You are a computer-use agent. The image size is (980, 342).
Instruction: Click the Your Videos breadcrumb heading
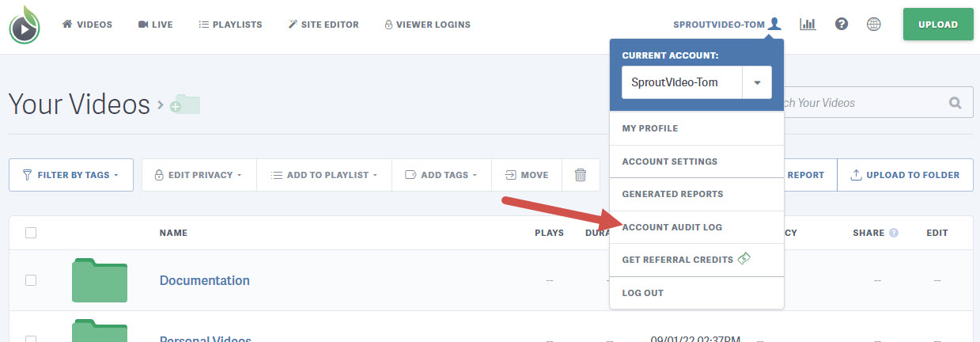(79, 104)
